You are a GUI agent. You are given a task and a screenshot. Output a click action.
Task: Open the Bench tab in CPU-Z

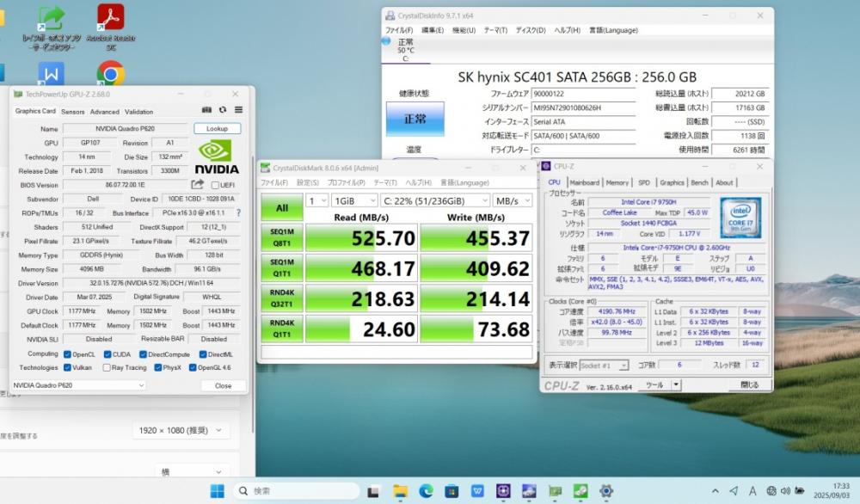pyautogui.click(x=699, y=182)
